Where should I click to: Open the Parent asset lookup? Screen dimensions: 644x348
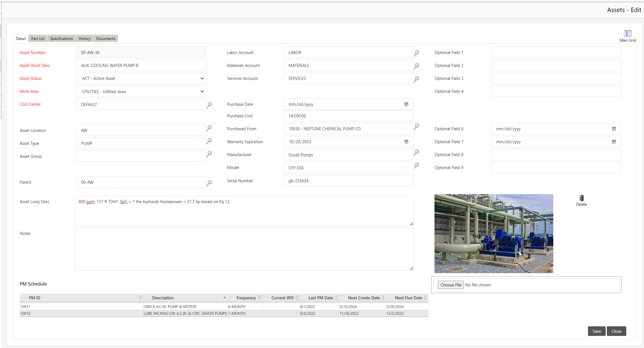[x=209, y=183]
